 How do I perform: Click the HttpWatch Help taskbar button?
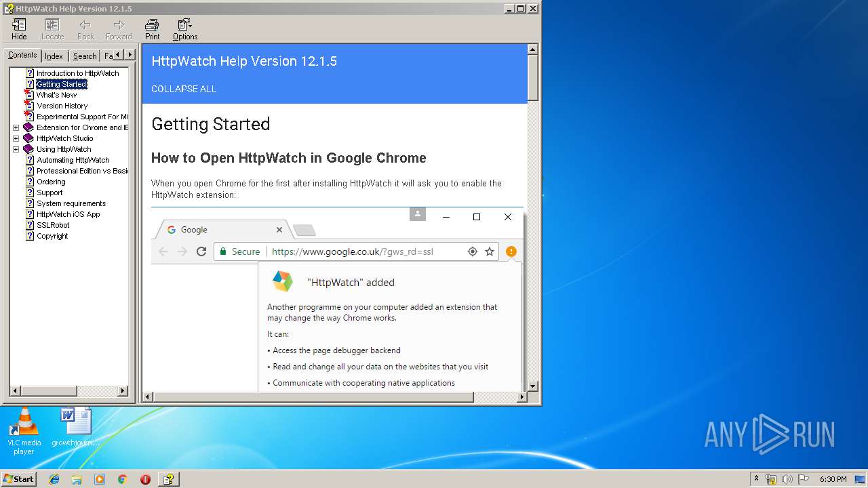tap(168, 479)
